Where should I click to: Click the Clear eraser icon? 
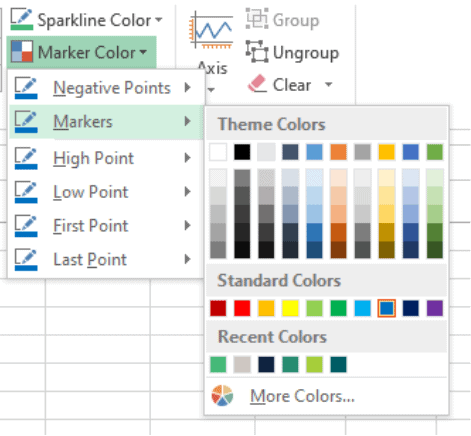click(x=257, y=84)
